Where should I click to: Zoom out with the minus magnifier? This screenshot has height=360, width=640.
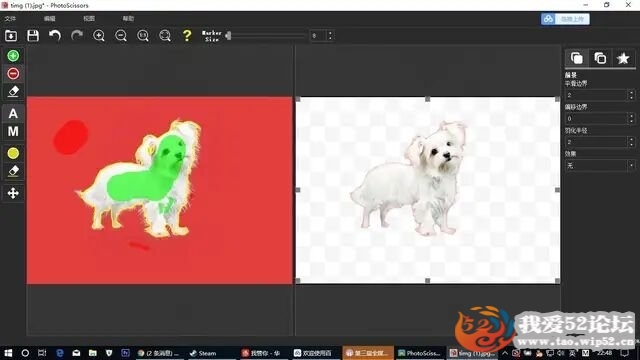(121, 36)
